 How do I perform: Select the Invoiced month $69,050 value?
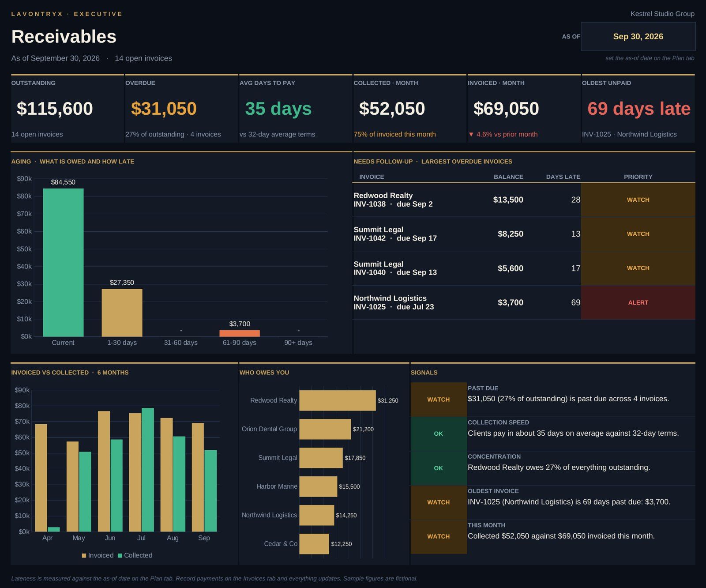pyautogui.click(x=506, y=109)
